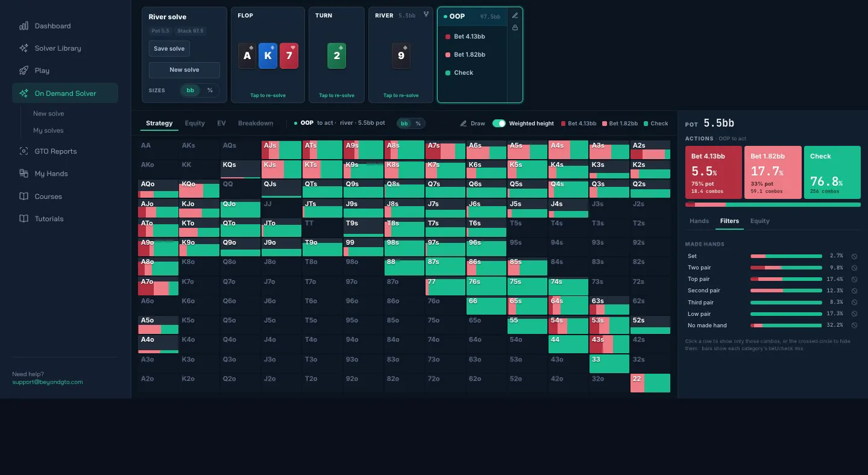This screenshot has height=475, width=868.
Task: Switch strategy bar unit to percent
Action: 418,123
